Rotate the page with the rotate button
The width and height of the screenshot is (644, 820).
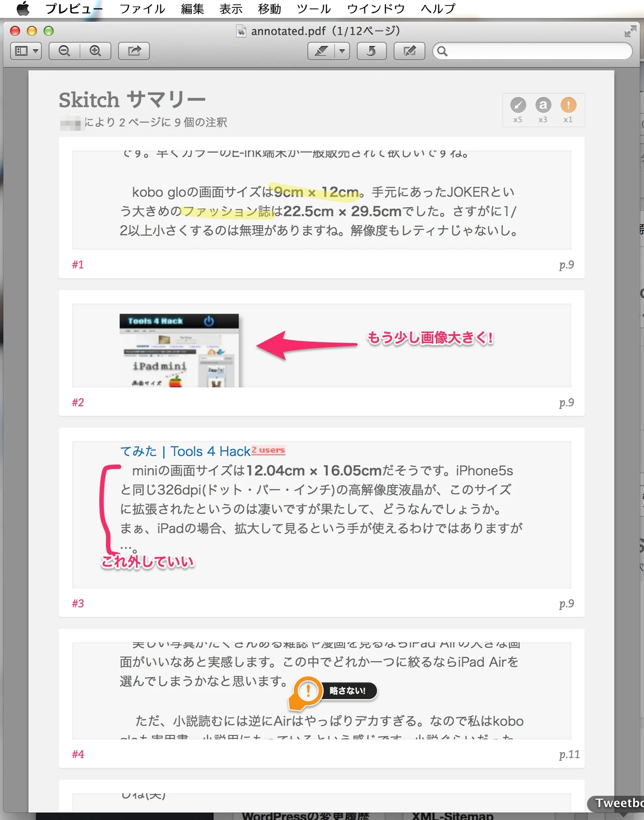tap(371, 51)
